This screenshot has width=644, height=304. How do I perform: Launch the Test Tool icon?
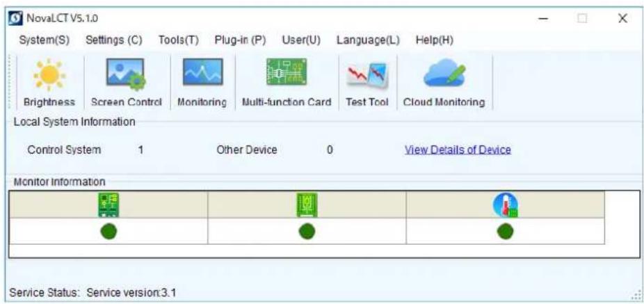point(367,76)
